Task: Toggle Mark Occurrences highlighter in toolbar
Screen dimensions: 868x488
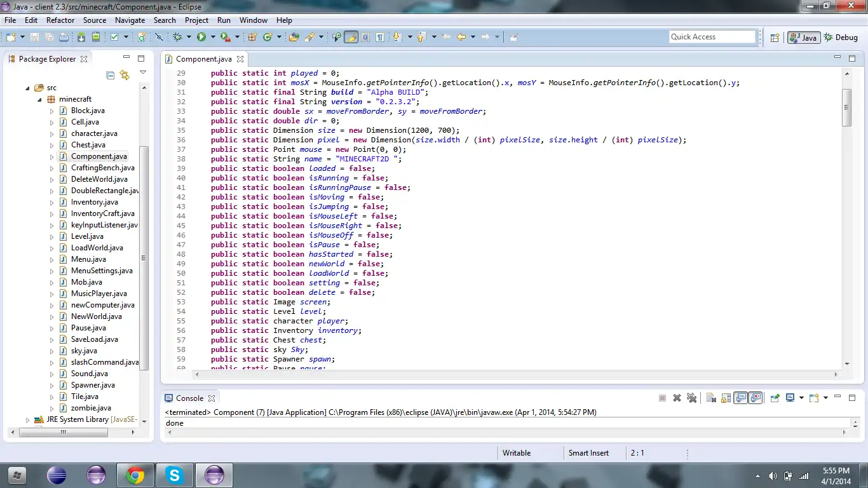Action: point(351,37)
